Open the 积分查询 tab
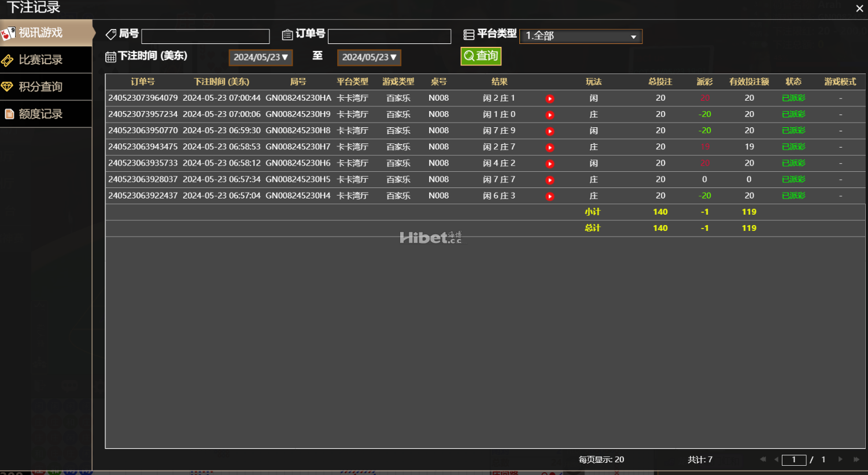Viewport: 868px width, 475px height. 46,87
